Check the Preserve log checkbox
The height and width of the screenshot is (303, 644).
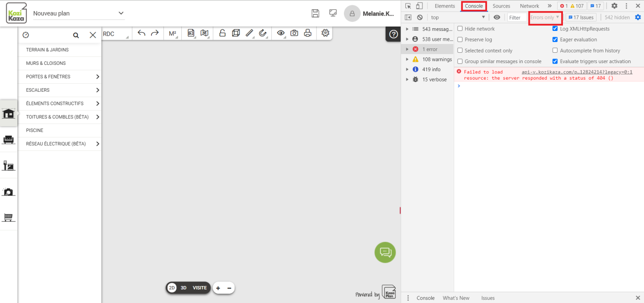click(460, 39)
